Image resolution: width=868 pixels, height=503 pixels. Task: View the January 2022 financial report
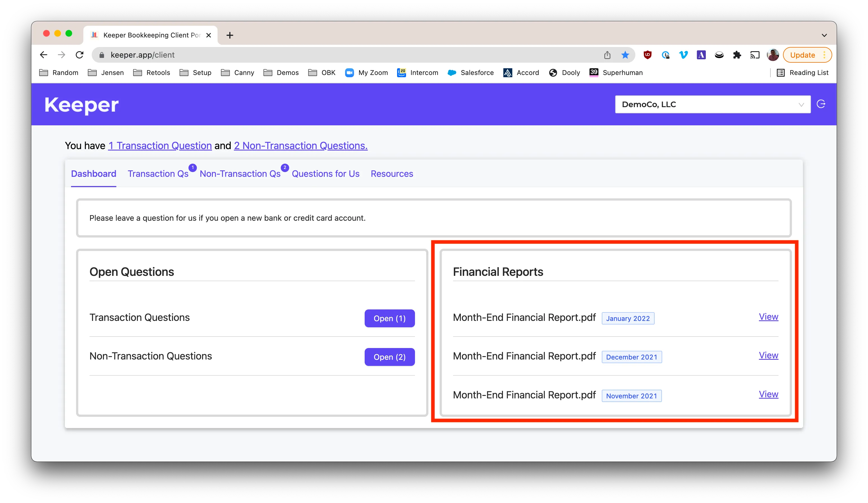(768, 317)
